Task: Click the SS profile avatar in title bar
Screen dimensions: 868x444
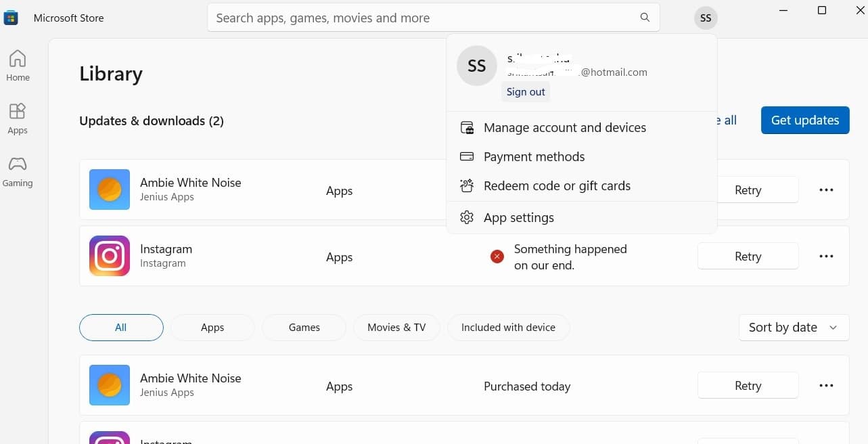Action: [x=706, y=18]
